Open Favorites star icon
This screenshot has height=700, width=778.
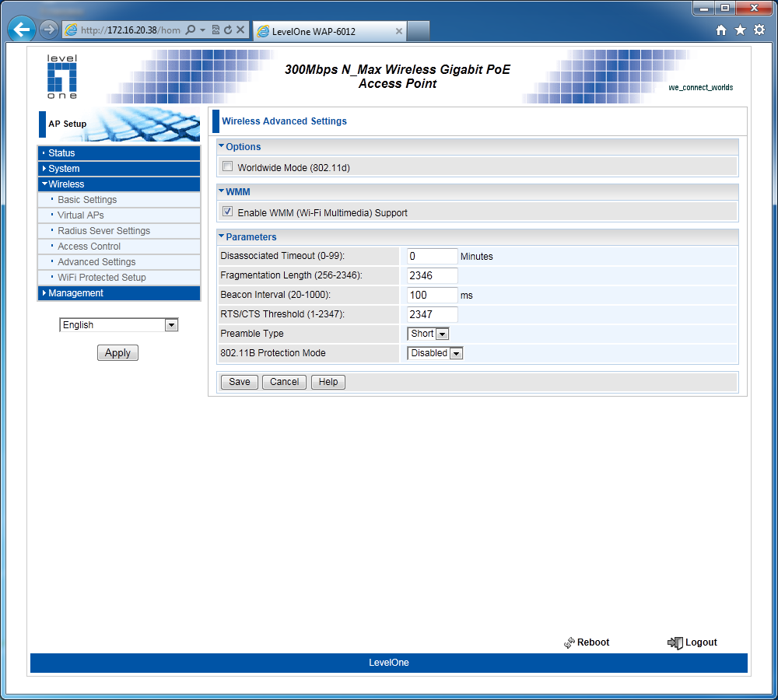coord(740,30)
